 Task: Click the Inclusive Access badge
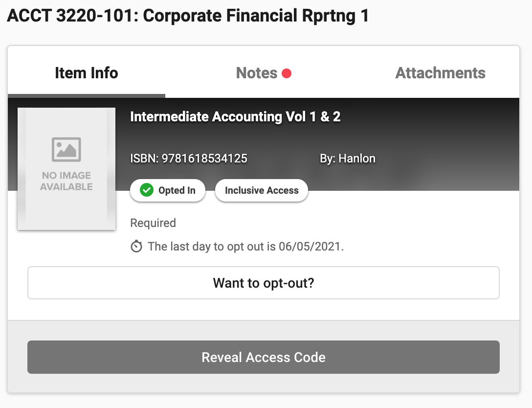click(x=262, y=190)
